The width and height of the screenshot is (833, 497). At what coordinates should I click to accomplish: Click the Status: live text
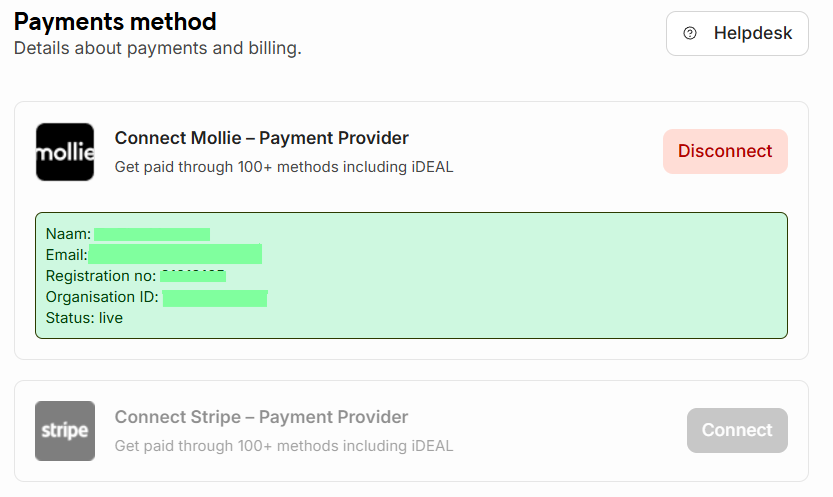click(84, 318)
